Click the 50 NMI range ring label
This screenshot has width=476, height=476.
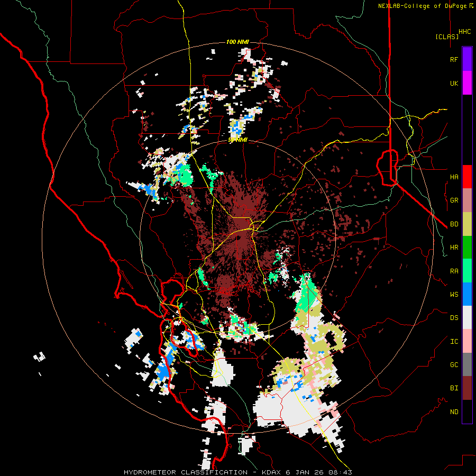[237, 140]
